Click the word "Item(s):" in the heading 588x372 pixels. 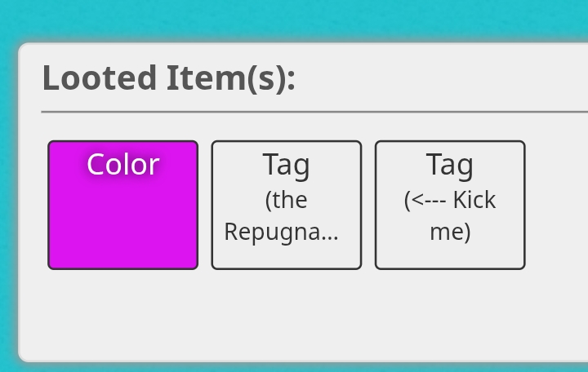[x=231, y=78]
